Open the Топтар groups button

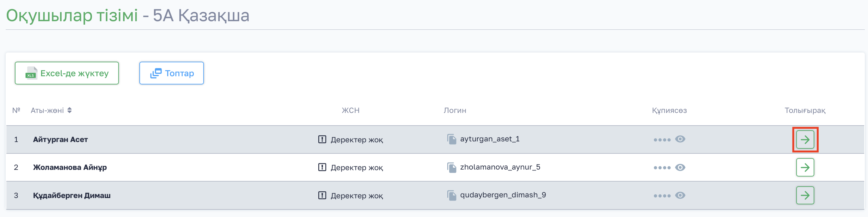coord(172,73)
